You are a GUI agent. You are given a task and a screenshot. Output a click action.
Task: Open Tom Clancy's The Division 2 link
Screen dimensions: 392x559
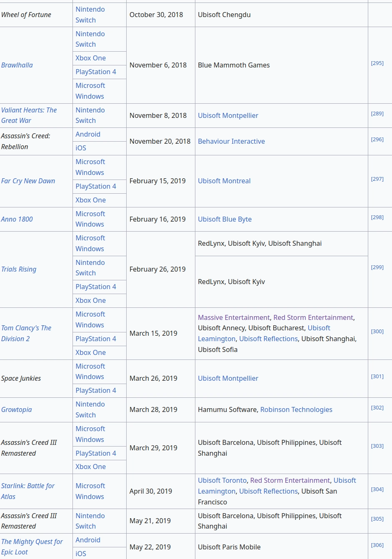pyautogui.click(x=26, y=333)
